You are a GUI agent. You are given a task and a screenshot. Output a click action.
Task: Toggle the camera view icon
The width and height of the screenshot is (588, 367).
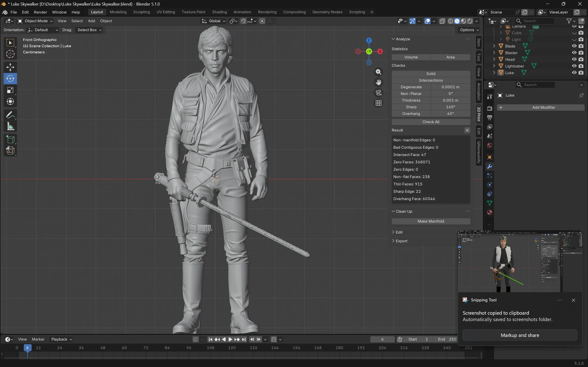pos(378,93)
